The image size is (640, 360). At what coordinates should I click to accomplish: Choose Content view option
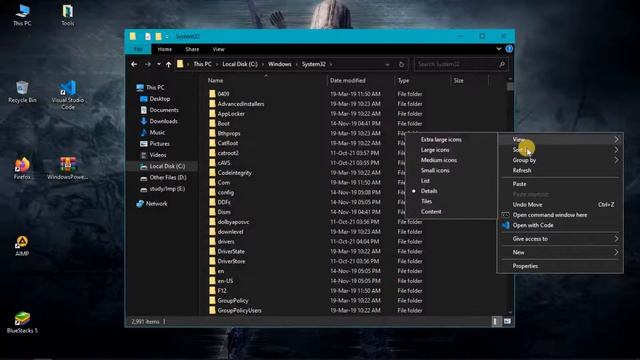431,211
